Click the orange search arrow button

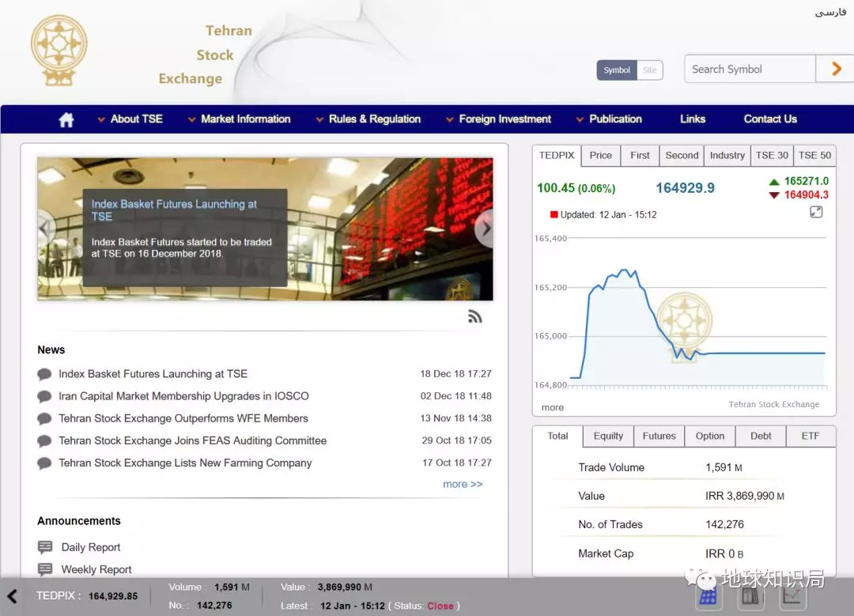(x=836, y=70)
